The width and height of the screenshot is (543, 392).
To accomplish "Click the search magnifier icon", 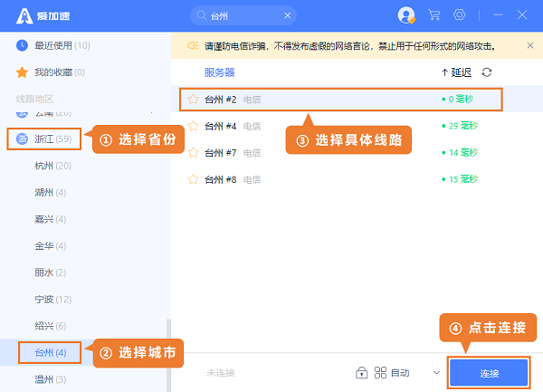I will 198,15.
